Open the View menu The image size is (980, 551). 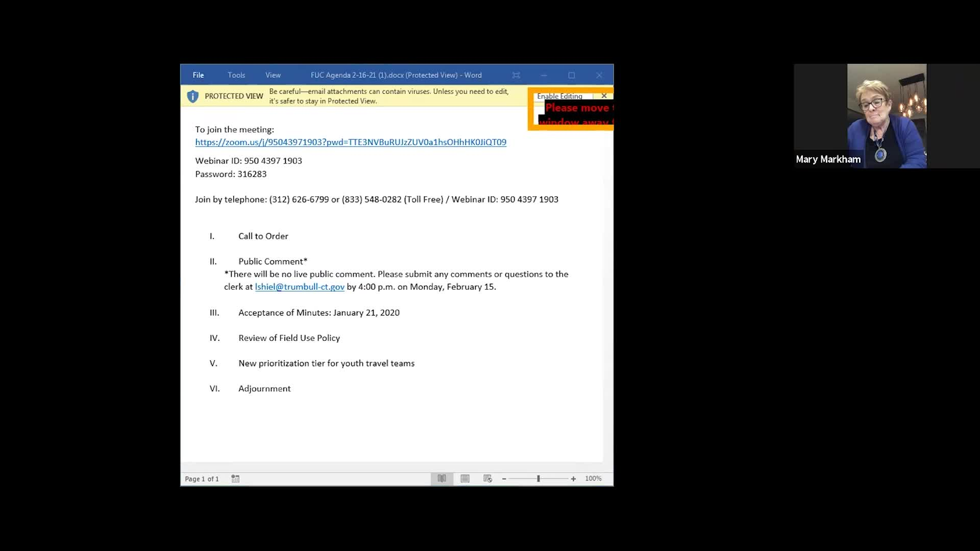pos(273,75)
